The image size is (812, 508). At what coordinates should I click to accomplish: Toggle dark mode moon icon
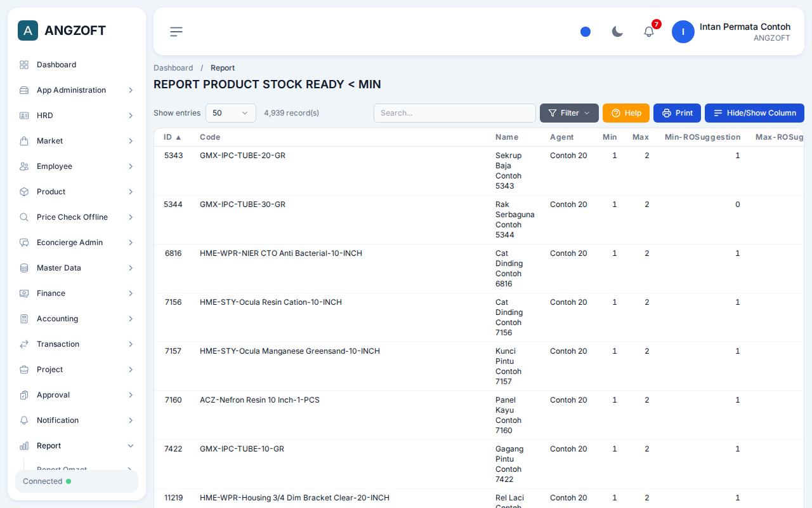(617, 32)
